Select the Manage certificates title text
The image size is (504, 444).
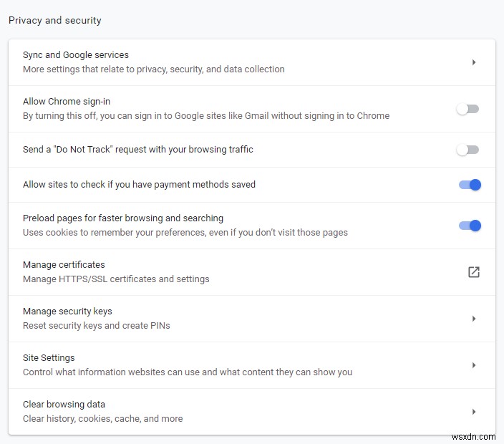(64, 264)
